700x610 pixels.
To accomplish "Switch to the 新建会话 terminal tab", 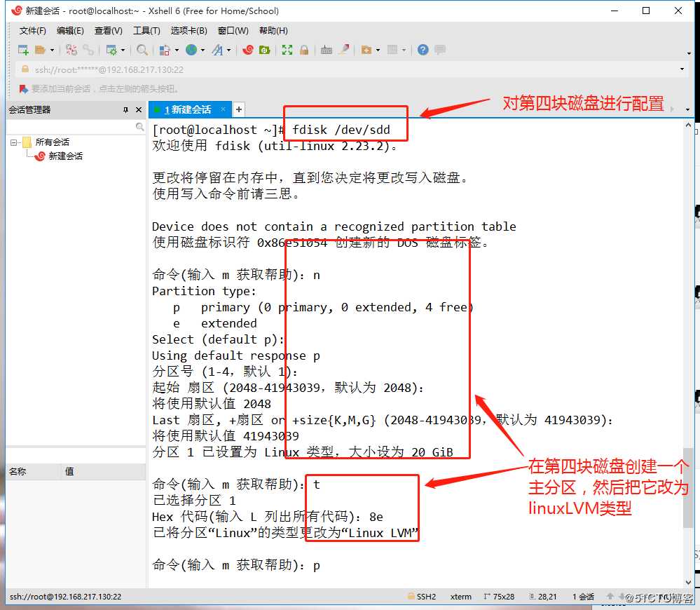I will pos(189,110).
